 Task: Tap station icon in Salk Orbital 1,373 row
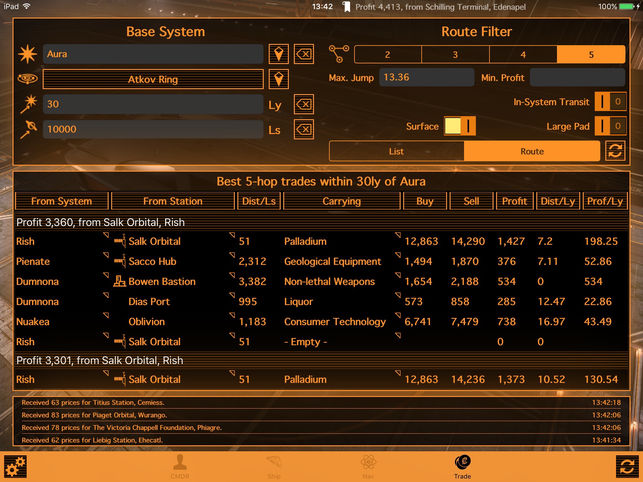[120, 379]
